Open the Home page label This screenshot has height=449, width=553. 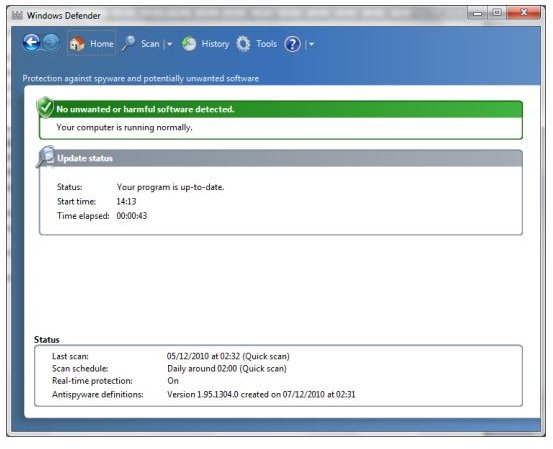pos(102,44)
